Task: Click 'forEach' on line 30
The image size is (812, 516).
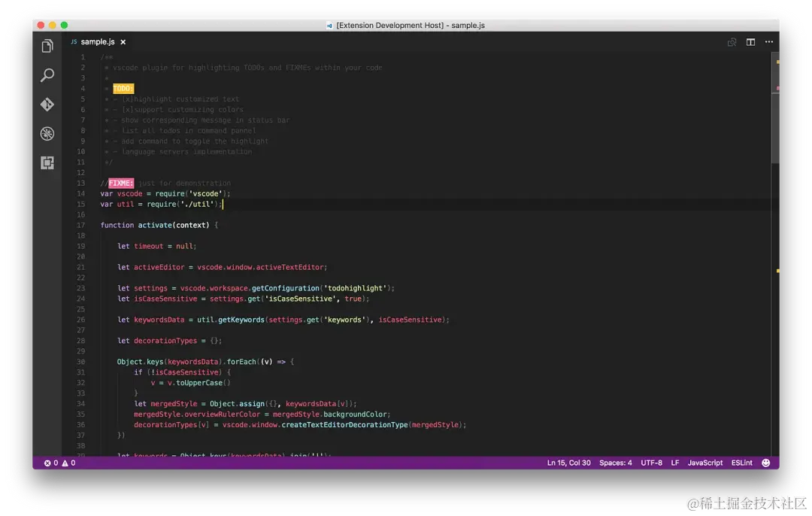Action: coord(241,362)
